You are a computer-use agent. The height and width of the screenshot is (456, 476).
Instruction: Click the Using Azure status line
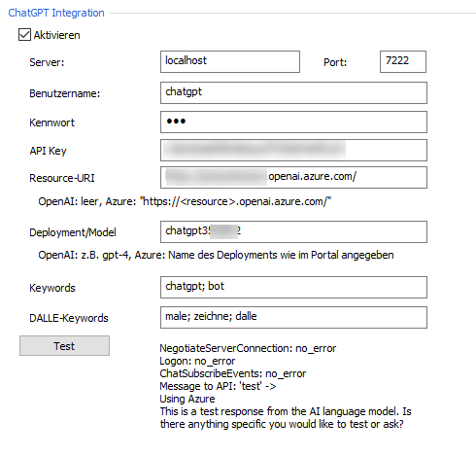(187, 399)
